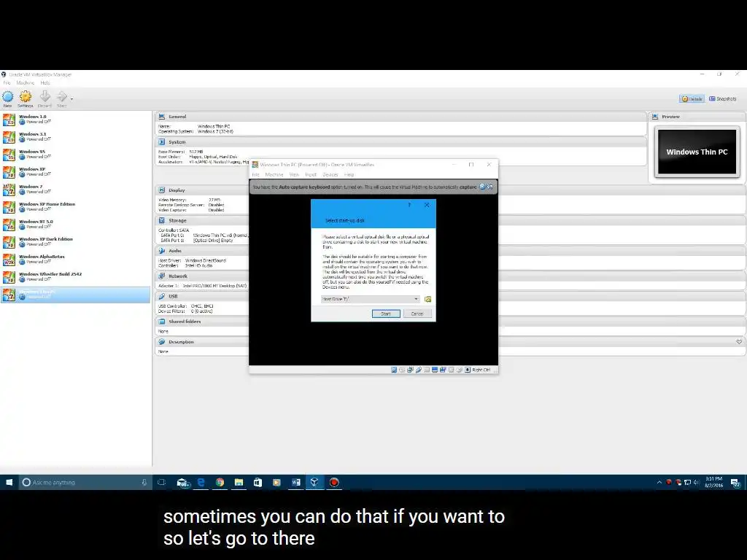Click the question mark help button in dialog
The height and width of the screenshot is (560, 747).
pos(409,205)
